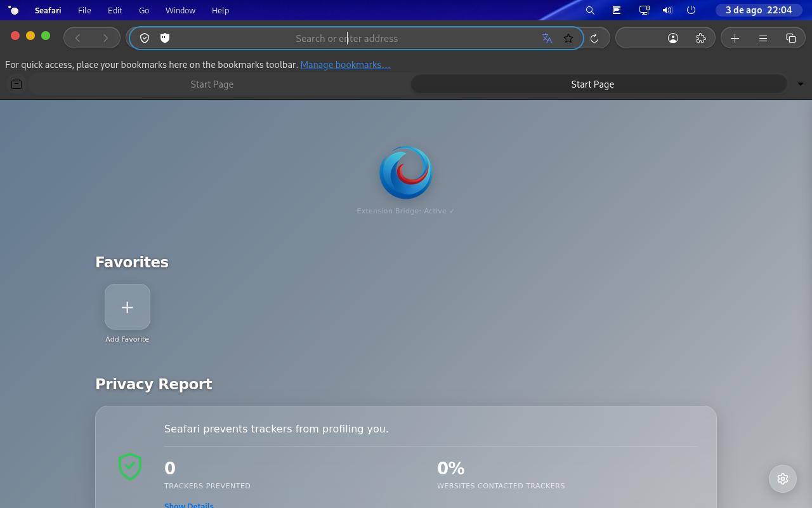Click the filled shield icon in the address bar
The height and width of the screenshot is (508, 812).
click(x=165, y=38)
